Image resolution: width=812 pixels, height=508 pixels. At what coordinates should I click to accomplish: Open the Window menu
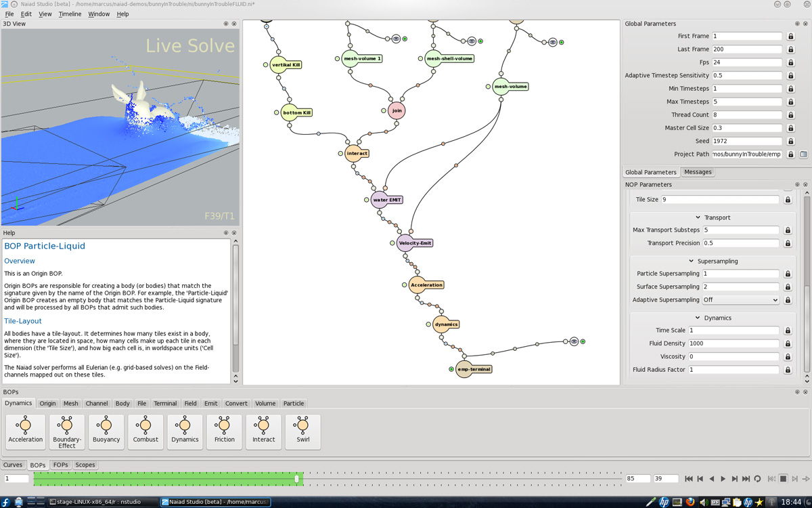point(99,14)
